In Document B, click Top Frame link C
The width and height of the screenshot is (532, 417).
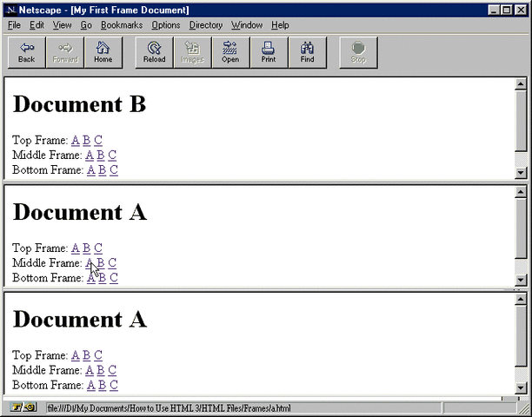[98, 140]
